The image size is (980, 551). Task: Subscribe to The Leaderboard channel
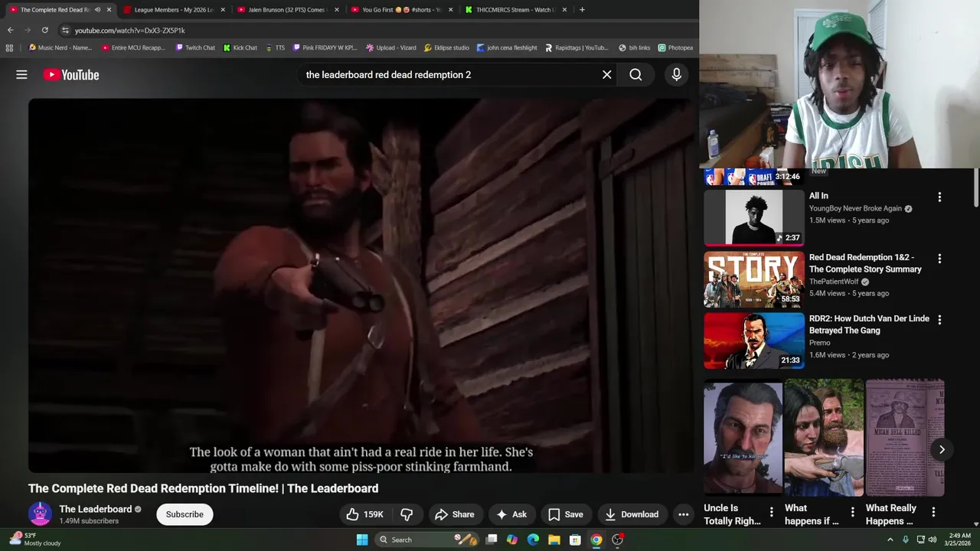(185, 514)
